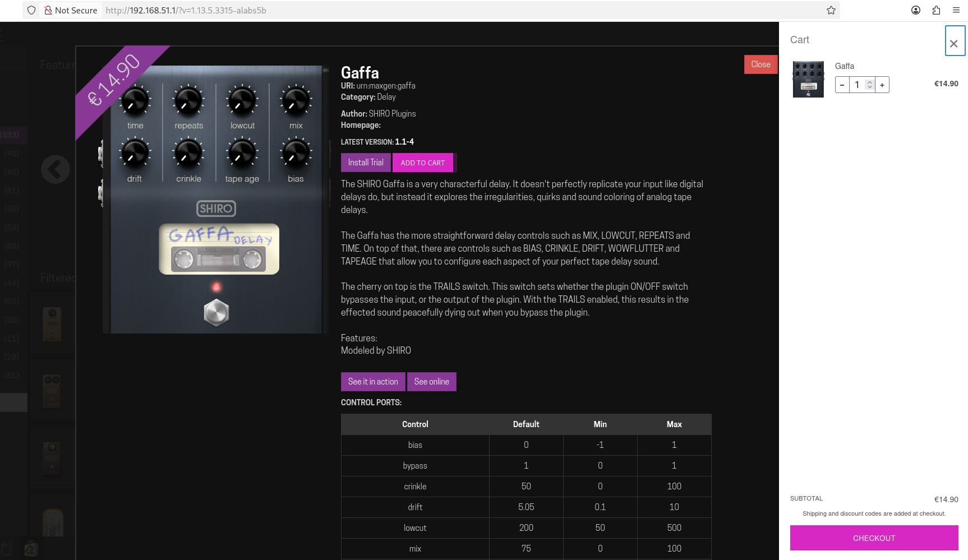
Task: Click the browser bookmark star icon
Action: [x=831, y=10]
